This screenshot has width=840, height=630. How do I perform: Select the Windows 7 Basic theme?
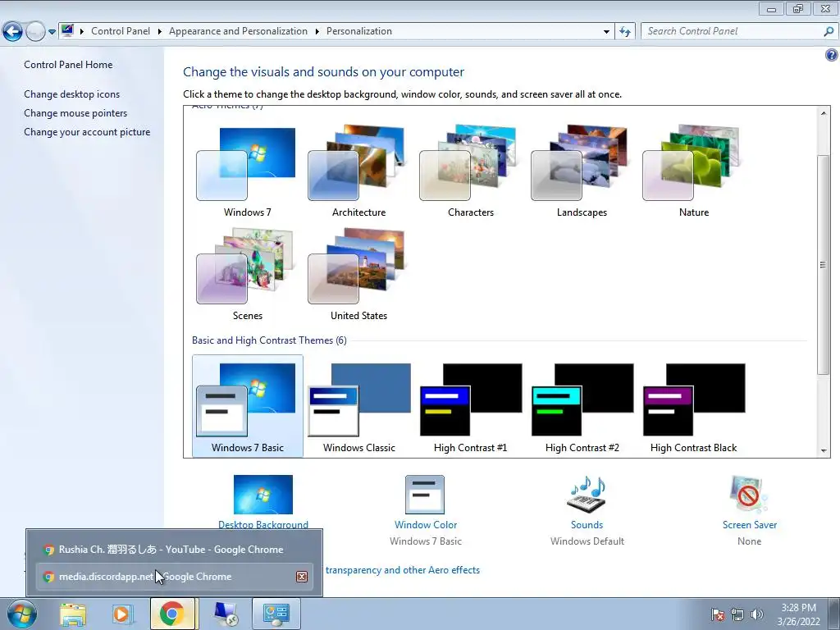tap(247, 406)
